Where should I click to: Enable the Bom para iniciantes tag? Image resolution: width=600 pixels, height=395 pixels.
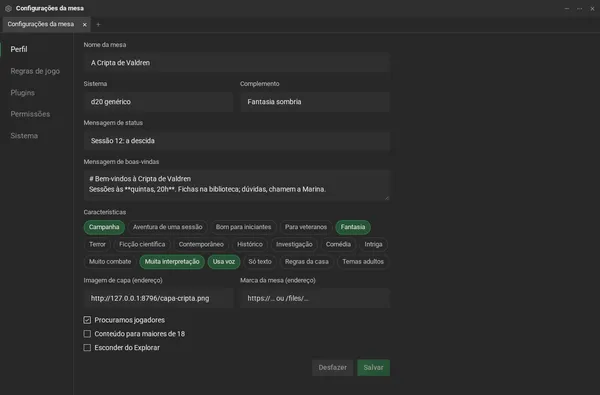(243, 227)
